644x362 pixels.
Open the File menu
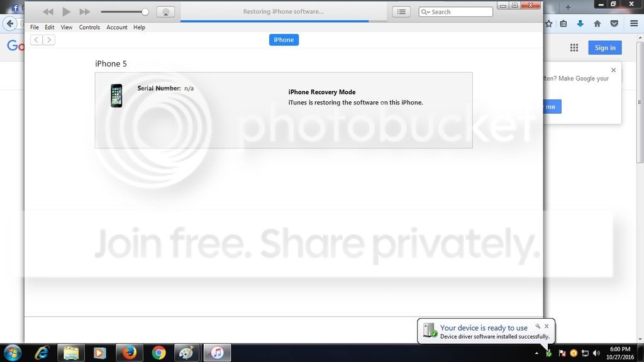(35, 28)
